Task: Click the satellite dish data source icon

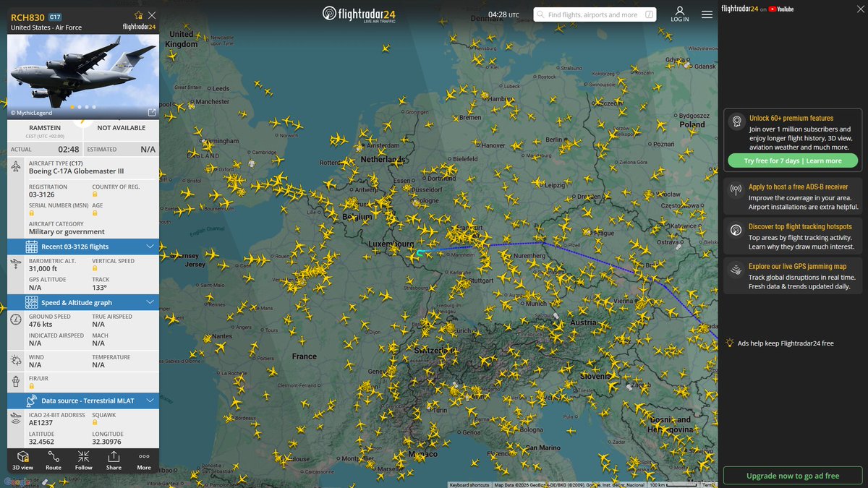Action: coord(31,401)
